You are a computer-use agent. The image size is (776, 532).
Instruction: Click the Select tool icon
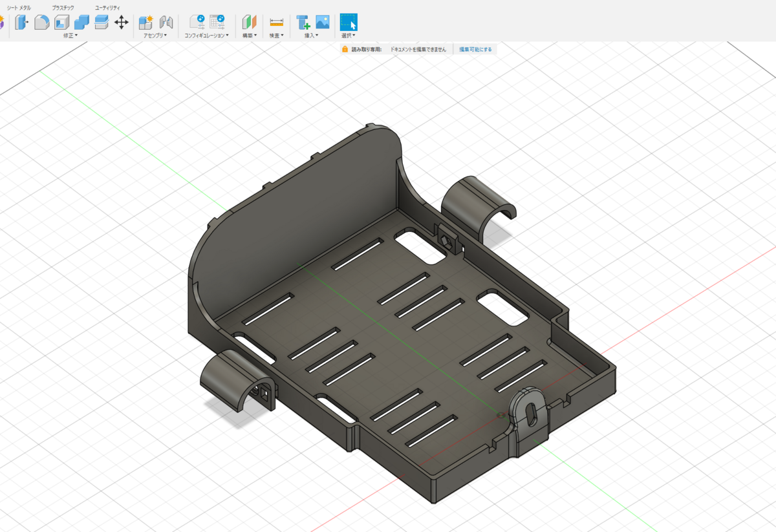click(x=349, y=22)
